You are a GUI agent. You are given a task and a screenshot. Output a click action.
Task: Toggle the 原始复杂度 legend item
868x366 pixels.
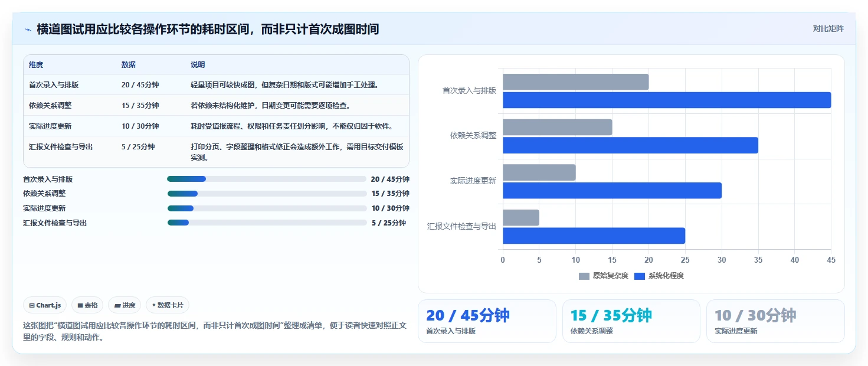604,276
